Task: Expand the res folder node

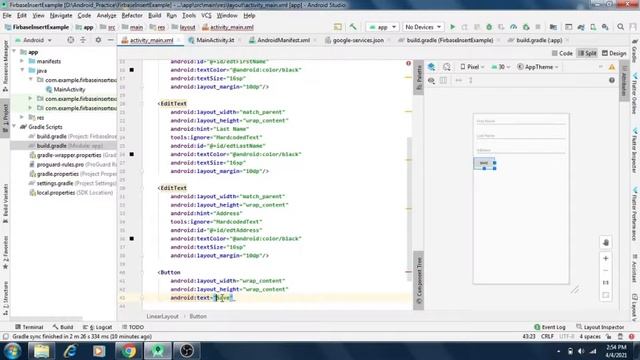Action: pos(22,118)
